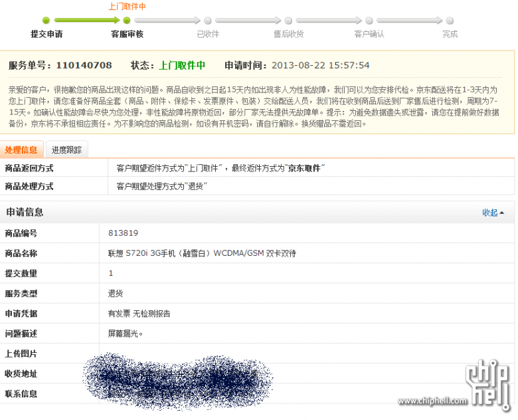Viewport: 518px width, 420px height.
Task: Click the 问题描述 label
Action: (21, 334)
